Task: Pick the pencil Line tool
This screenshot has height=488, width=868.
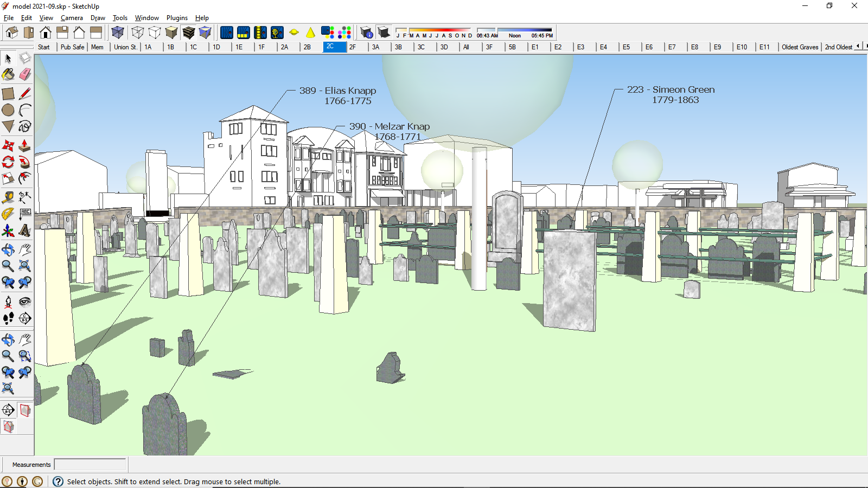Action: point(25,93)
